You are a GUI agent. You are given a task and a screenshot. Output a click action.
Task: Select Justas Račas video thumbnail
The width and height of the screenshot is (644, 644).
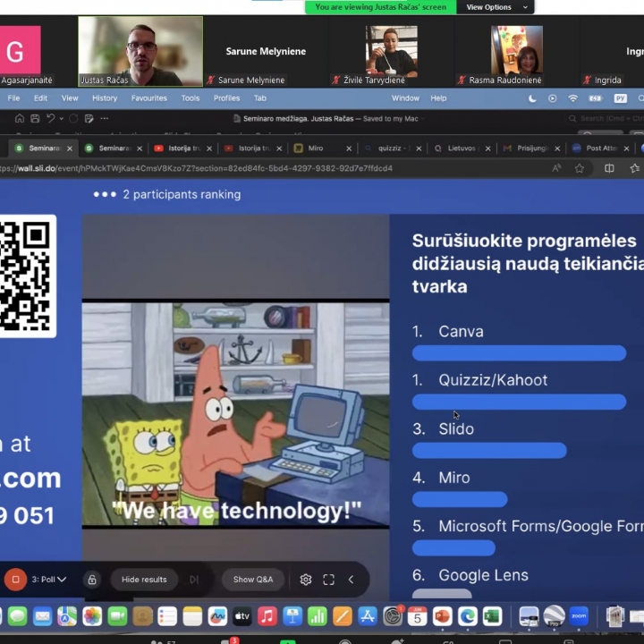[140, 51]
